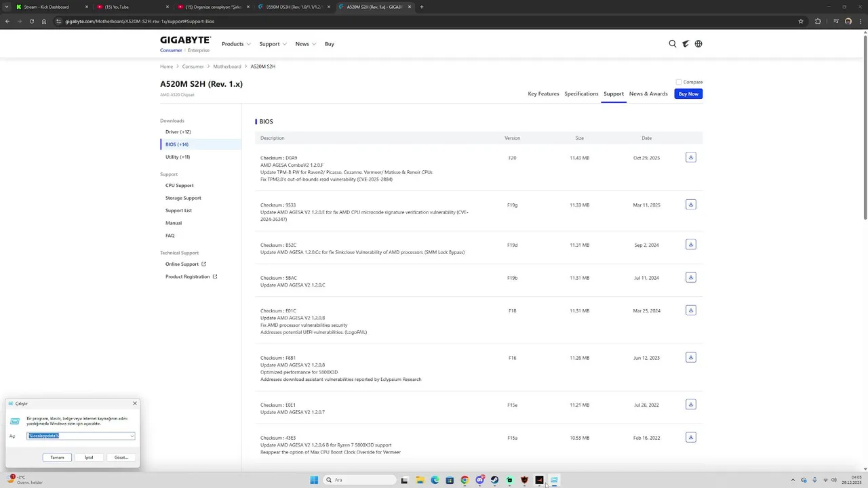Open Steam from taskbar
Image resolution: width=868 pixels, height=488 pixels.
tap(494, 480)
